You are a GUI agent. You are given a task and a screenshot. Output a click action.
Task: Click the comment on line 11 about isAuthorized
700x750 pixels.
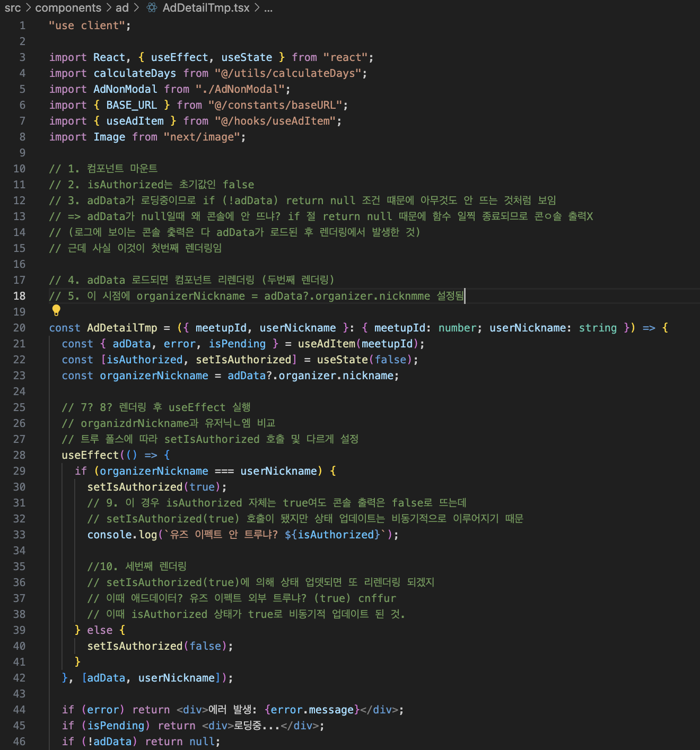pos(152,185)
